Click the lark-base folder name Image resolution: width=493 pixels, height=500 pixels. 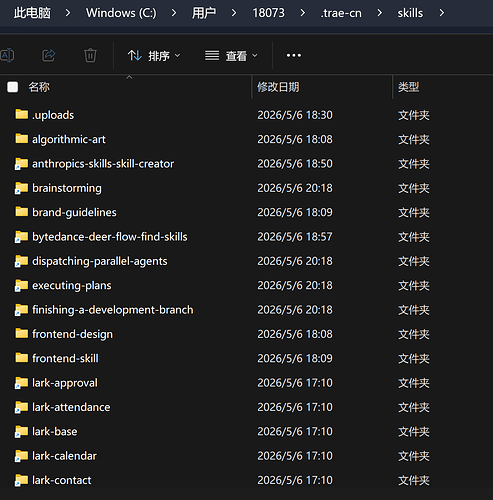55,431
